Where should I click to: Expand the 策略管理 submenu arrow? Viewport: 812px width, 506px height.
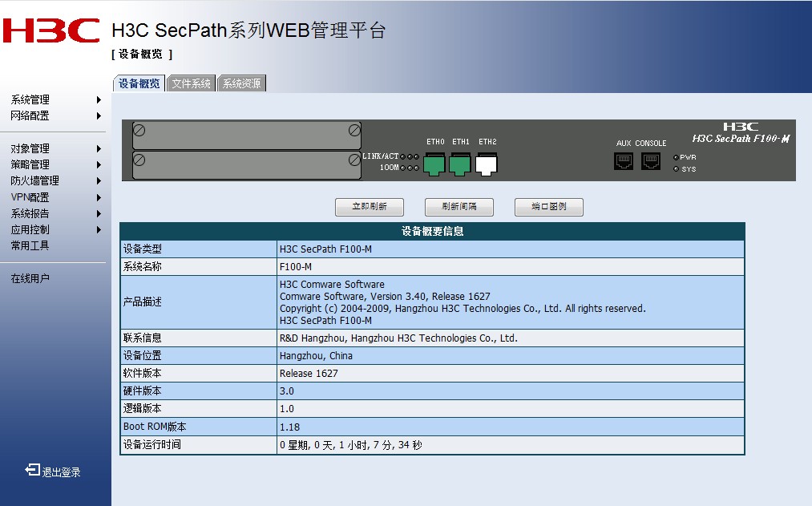[99, 165]
